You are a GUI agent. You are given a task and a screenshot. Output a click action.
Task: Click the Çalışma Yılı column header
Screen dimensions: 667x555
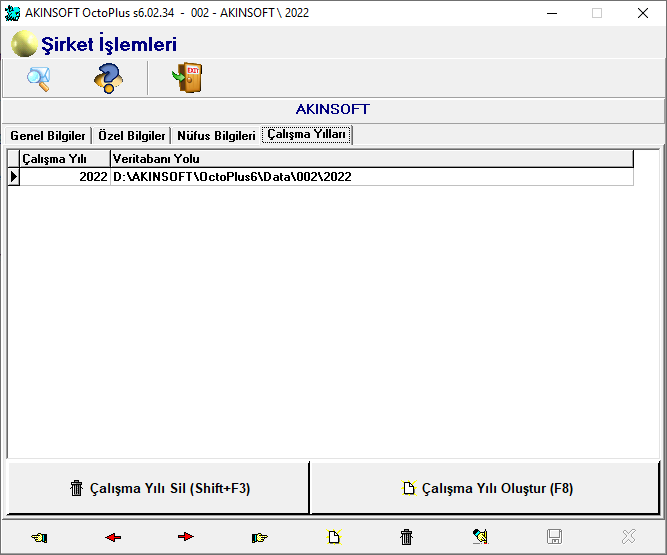[x=65, y=159]
